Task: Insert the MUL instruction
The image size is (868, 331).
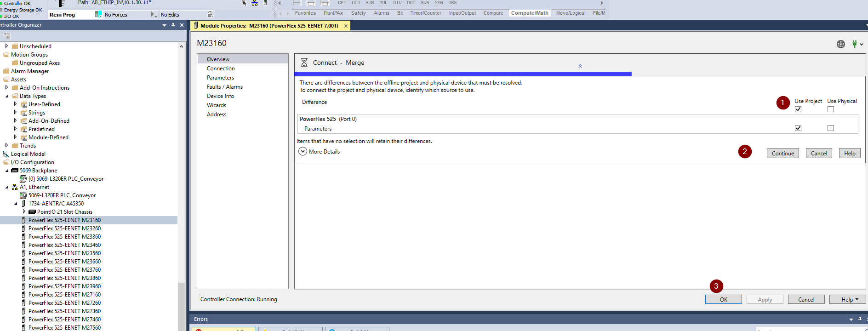Action: [x=383, y=3]
